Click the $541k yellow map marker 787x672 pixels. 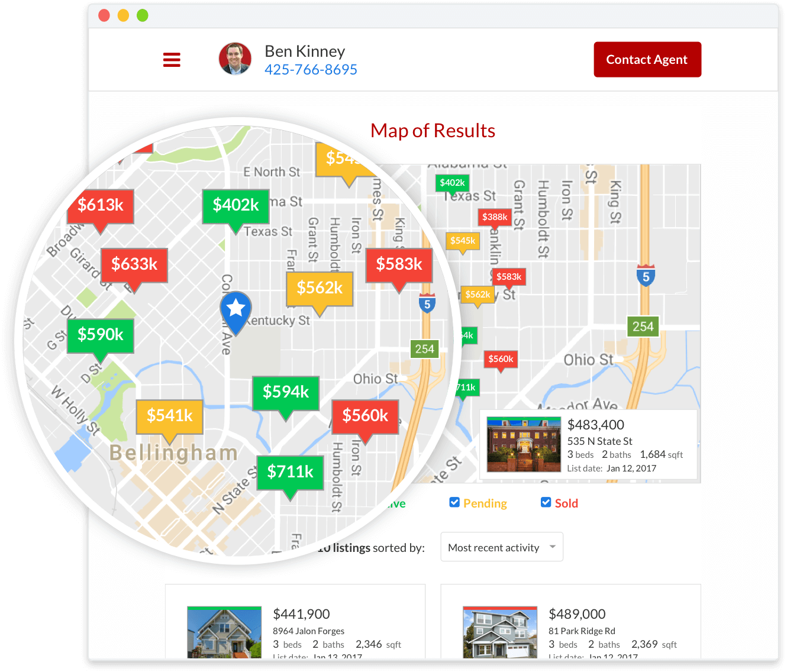click(x=170, y=416)
